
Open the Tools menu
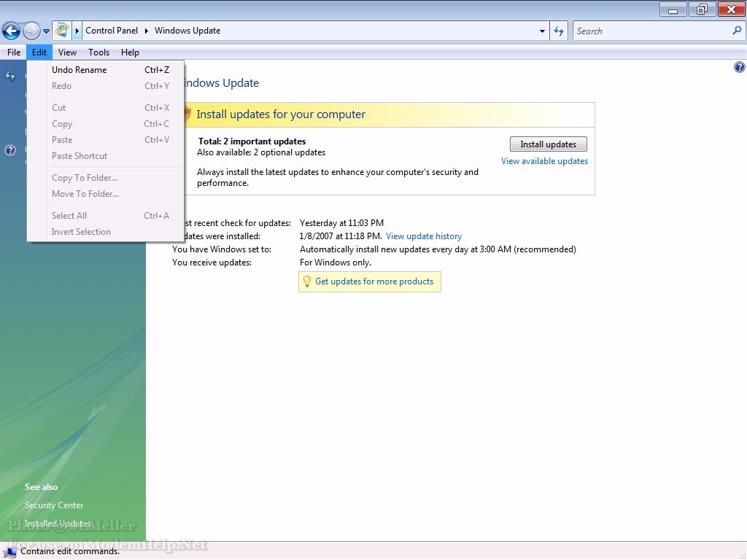pos(98,52)
